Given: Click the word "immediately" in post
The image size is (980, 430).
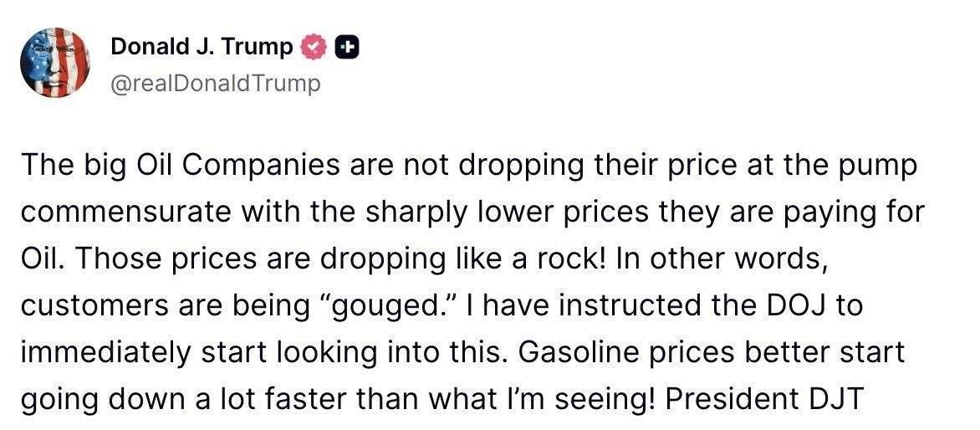Looking at the screenshot, I should click(105, 352).
